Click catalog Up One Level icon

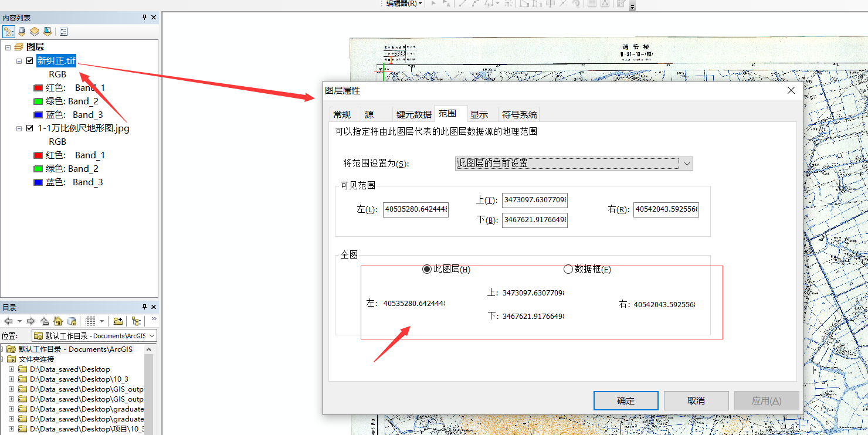(x=45, y=321)
